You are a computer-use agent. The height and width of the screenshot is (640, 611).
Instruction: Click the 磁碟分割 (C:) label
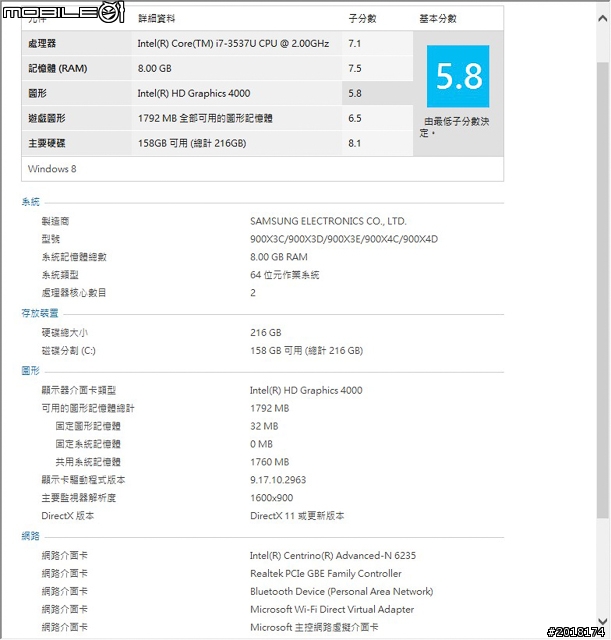[69, 351]
